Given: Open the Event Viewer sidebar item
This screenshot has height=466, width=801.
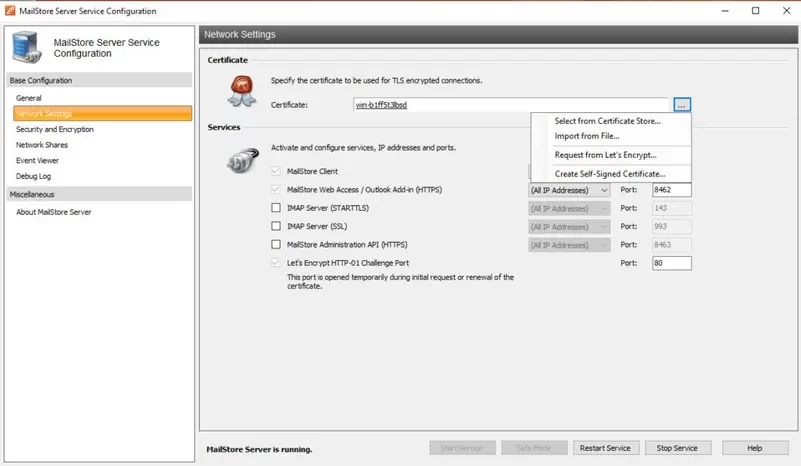Looking at the screenshot, I should [x=37, y=160].
